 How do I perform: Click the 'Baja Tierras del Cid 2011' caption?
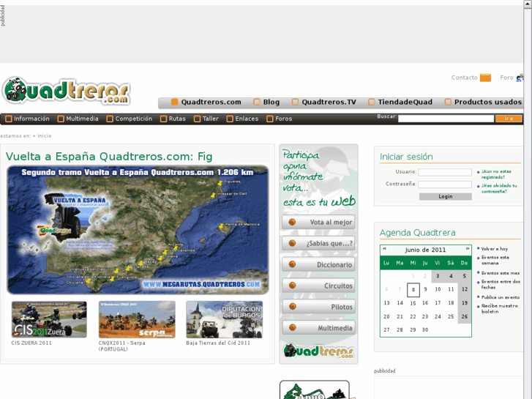[218, 343]
